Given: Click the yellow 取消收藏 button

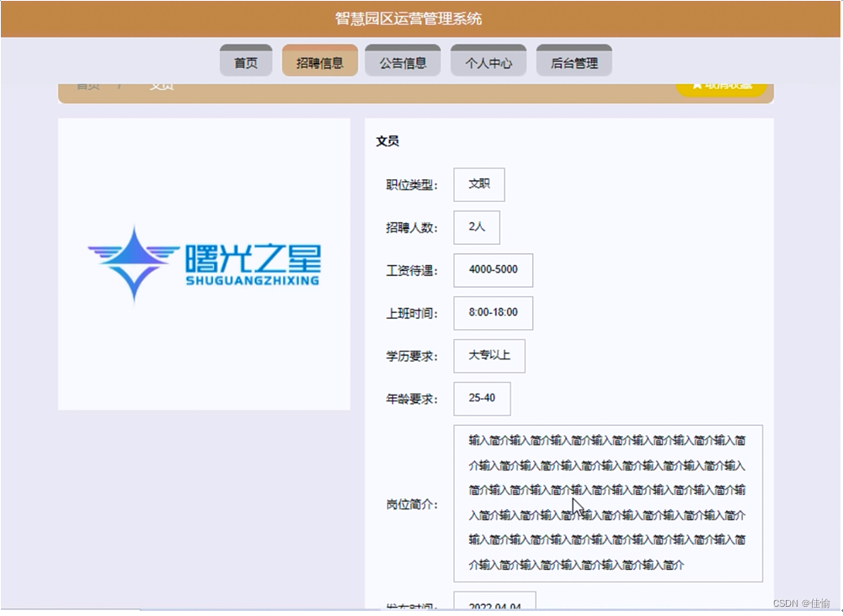Looking at the screenshot, I should coord(721,88).
